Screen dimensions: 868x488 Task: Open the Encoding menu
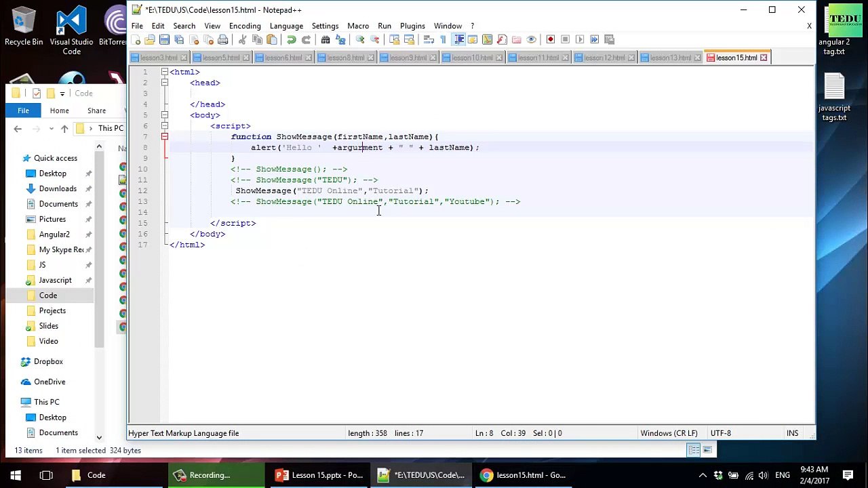pos(245,26)
